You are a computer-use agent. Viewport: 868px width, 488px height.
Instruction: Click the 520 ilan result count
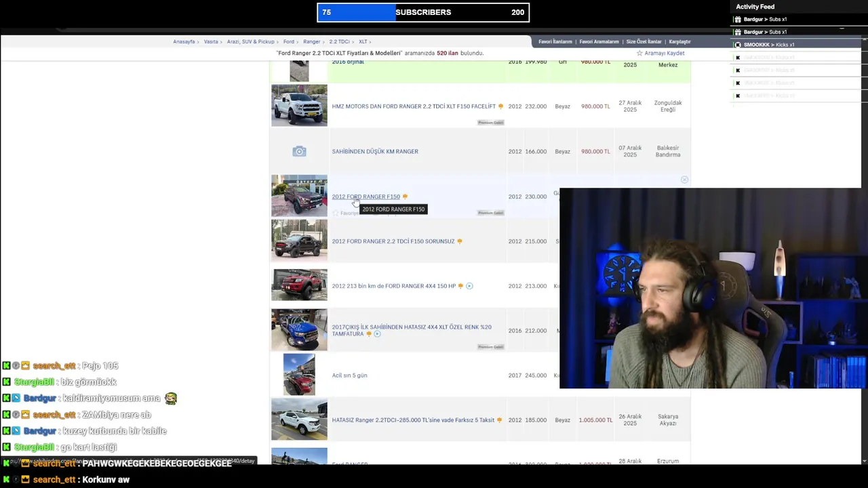click(x=448, y=53)
